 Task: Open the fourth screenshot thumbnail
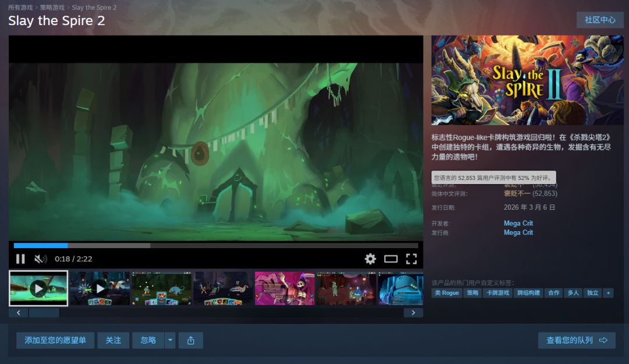pos(223,288)
